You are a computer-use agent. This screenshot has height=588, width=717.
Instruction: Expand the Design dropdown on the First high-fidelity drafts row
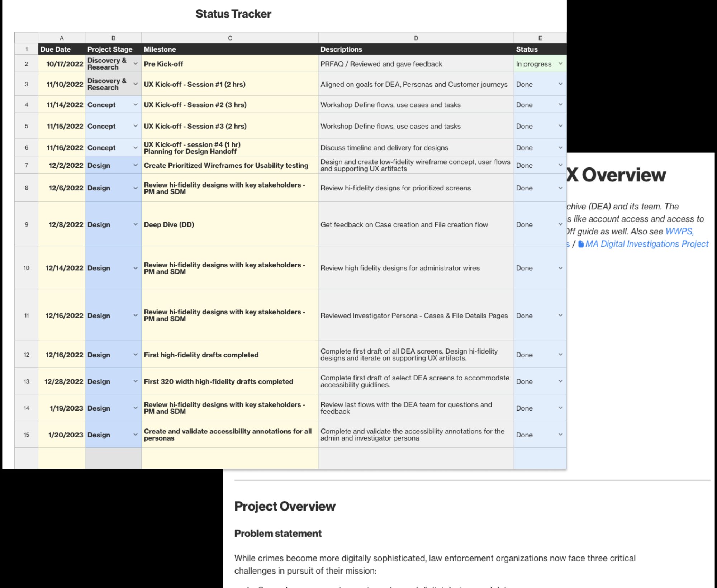[x=135, y=355]
